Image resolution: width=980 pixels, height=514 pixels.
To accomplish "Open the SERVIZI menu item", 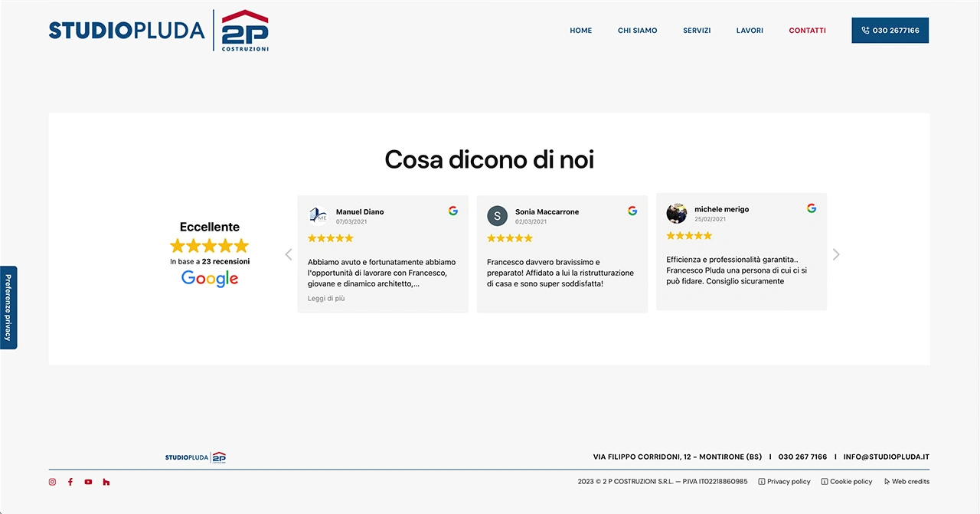I will pos(697,31).
